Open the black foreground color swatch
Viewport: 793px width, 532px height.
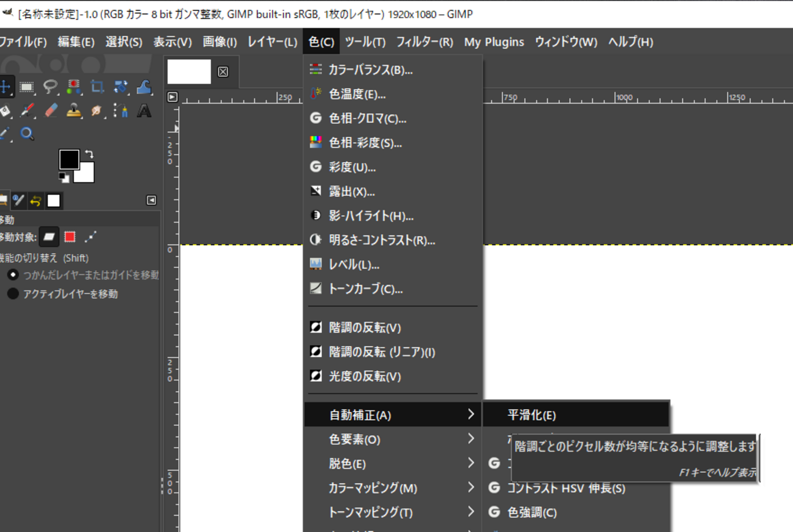pos(68,159)
